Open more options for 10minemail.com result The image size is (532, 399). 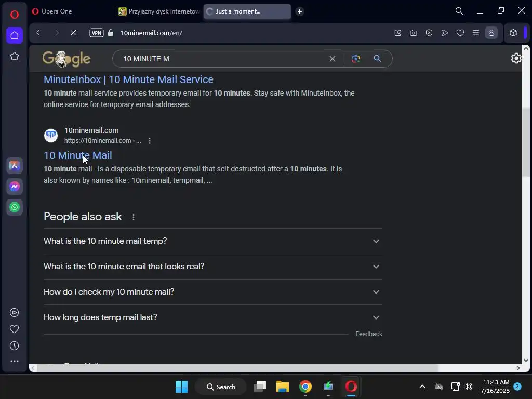pyautogui.click(x=150, y=140)
